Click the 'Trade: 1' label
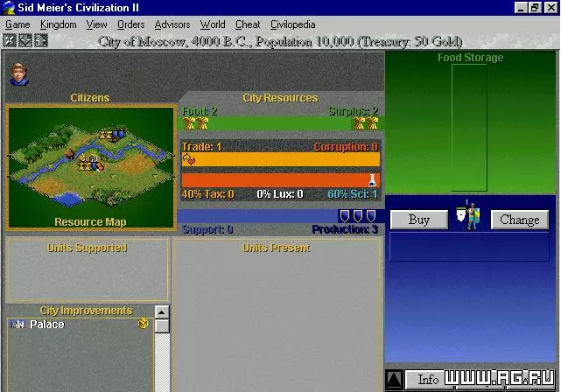Viewport: 561px width, 392px height. pos(202,147)
